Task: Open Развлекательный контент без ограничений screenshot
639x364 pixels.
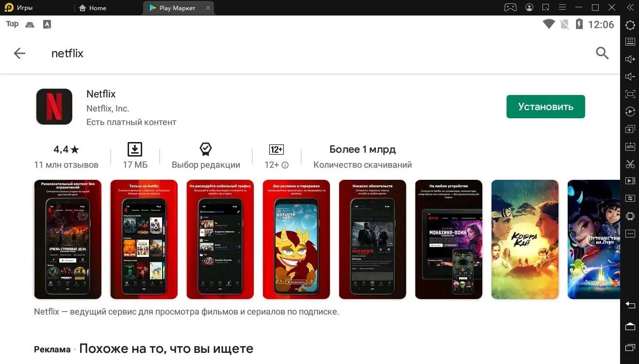Action: (67, 239)
